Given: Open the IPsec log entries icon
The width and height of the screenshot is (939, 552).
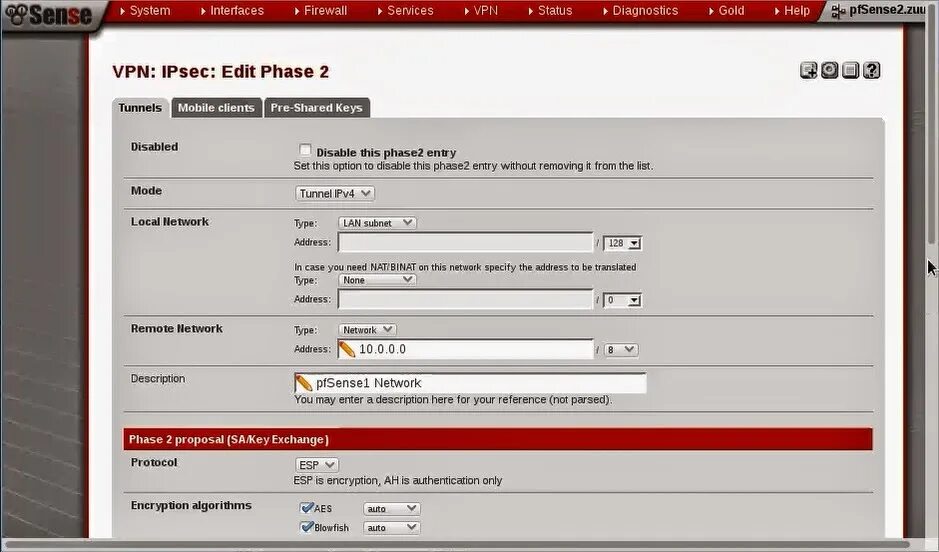Looking at the screenshot, I should 850,71.
